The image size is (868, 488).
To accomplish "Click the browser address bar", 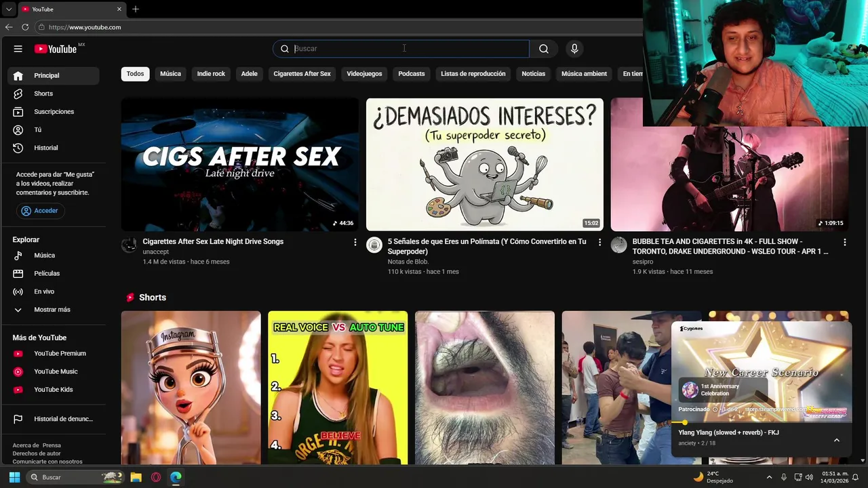I will [339, 27].
